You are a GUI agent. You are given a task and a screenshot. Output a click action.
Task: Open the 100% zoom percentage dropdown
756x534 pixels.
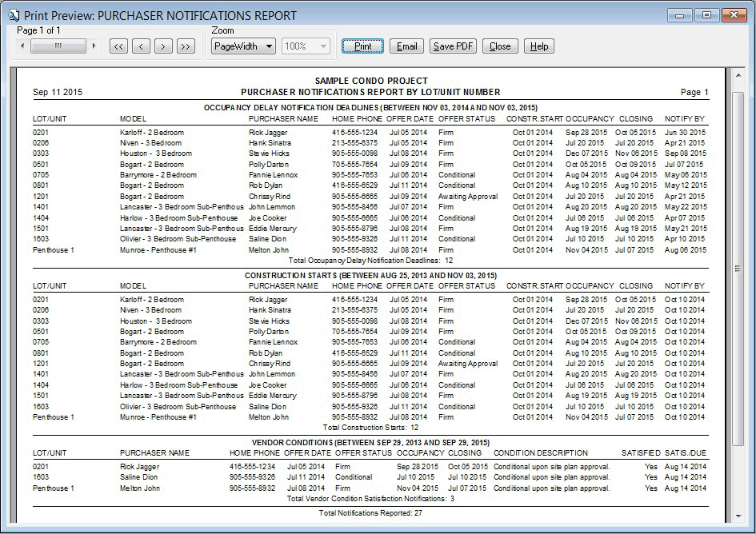point(306,46)
